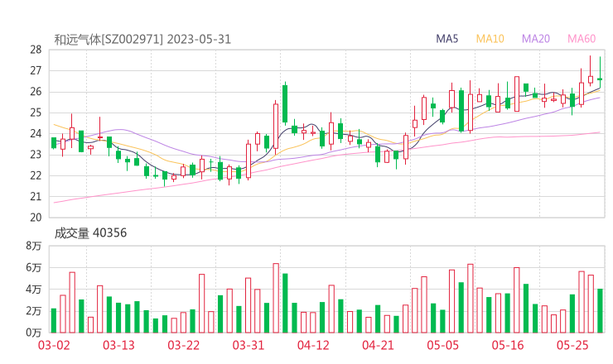
Task: Click the MA60 legend label
Action: (582, 39)
